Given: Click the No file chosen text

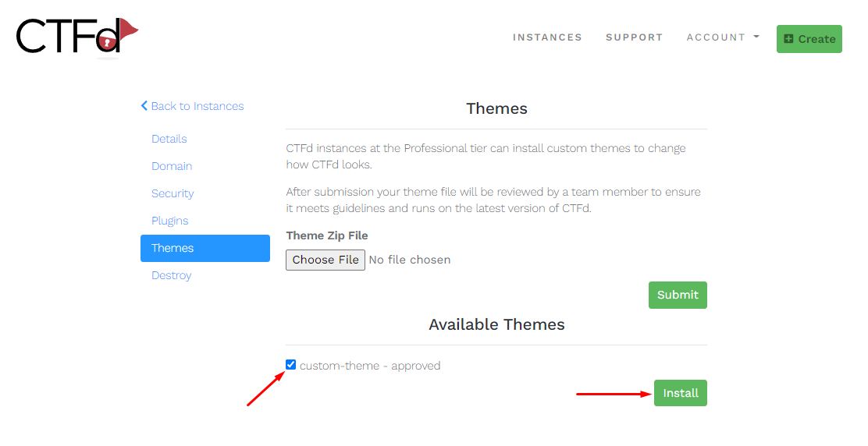Looking at the screenshot, I should click(x=410, y=260).
